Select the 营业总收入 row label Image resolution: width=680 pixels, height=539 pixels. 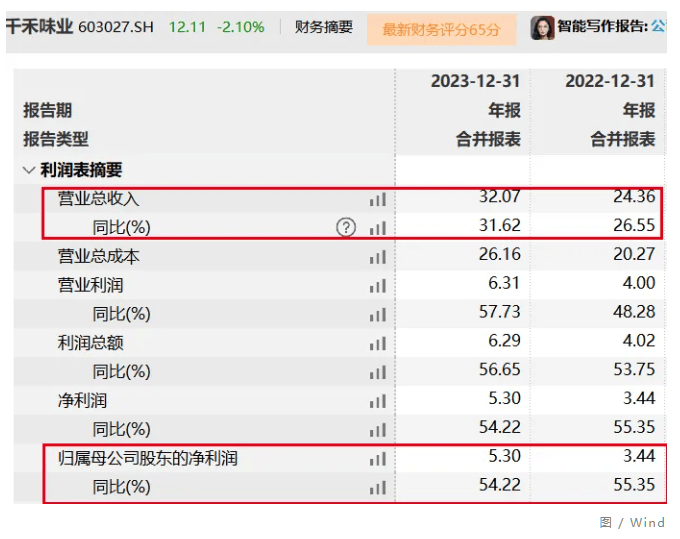point(98,199)
